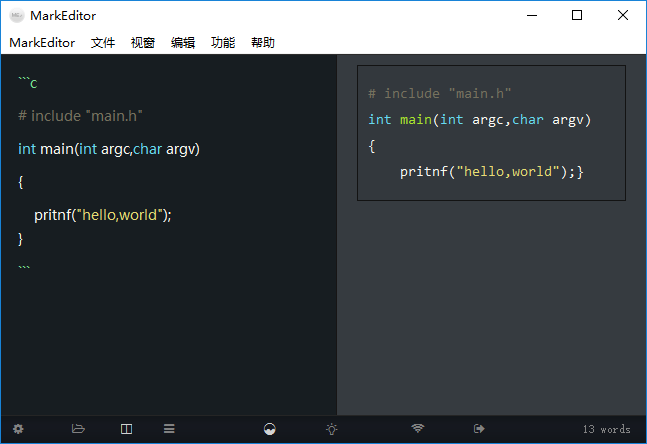Click the hamburger list icon
The image size is (647, 444).
point(170,429)
